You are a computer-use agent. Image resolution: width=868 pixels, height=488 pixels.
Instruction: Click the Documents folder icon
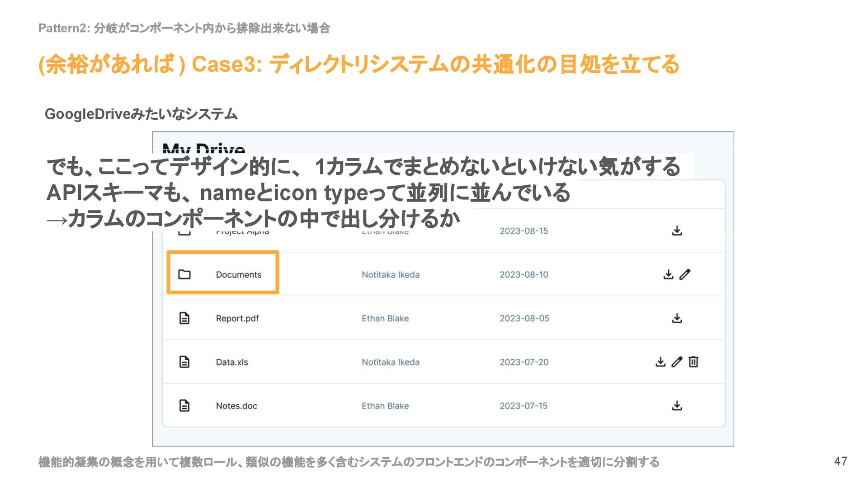(184, 274)
